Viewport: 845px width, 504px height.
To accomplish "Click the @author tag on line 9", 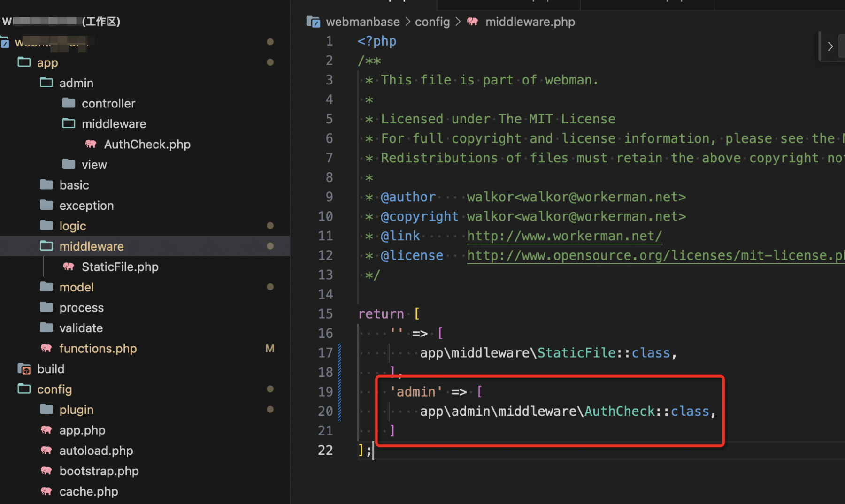I will pyautogui.click(x=408, y=197).
